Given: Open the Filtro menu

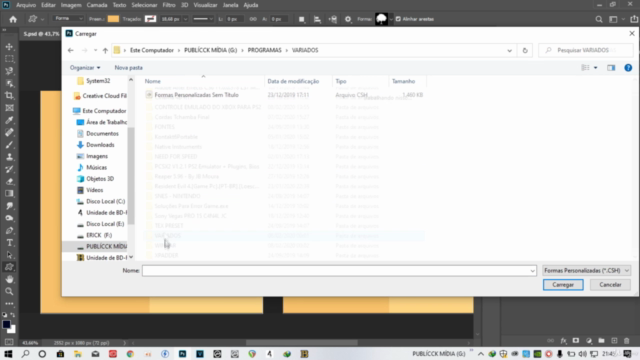Looking at the screenshot, I should coord(169,5).
